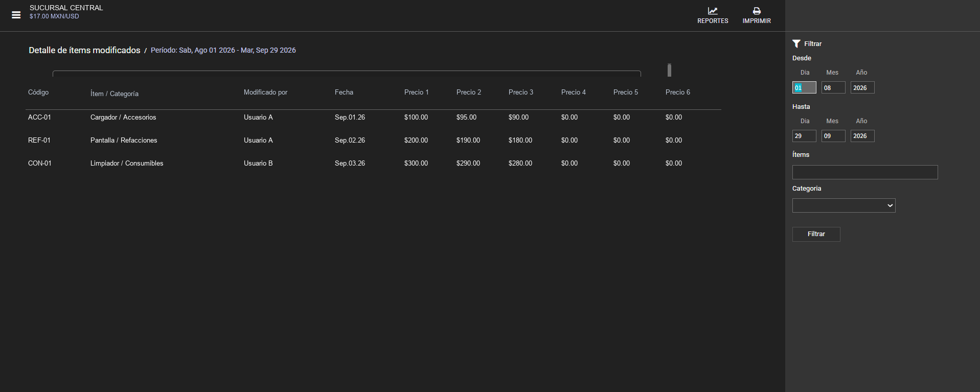Click the Sep.02.26 date cell
980x392 pixels.
tap(350, 141)
